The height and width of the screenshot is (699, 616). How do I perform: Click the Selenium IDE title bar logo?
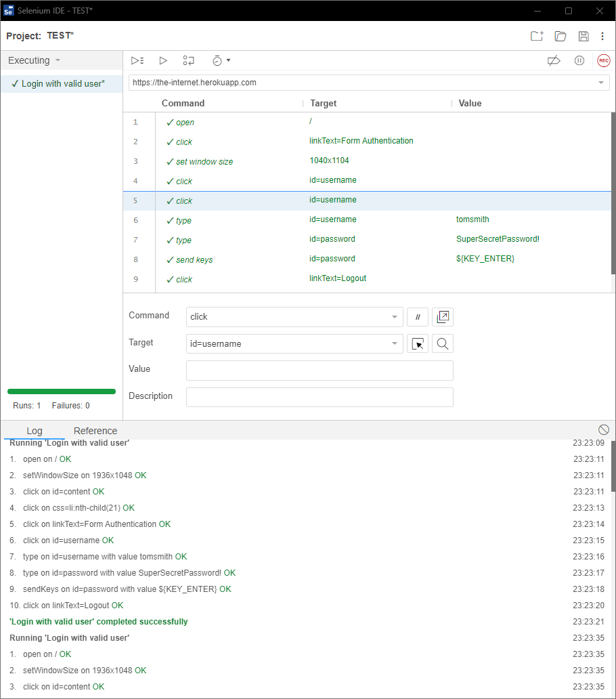[9, 11]
